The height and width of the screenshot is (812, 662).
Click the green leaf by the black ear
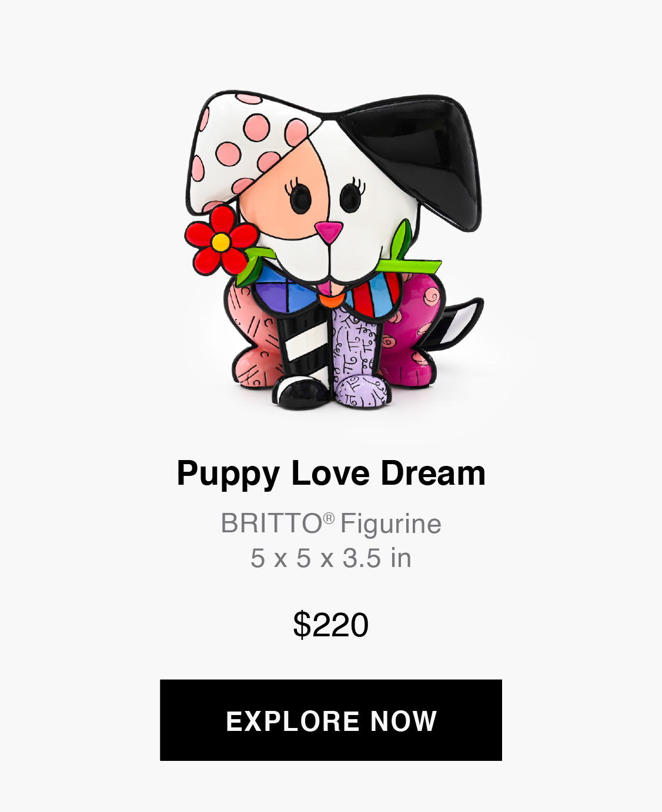pyautogui.click(x=404, y=250)
